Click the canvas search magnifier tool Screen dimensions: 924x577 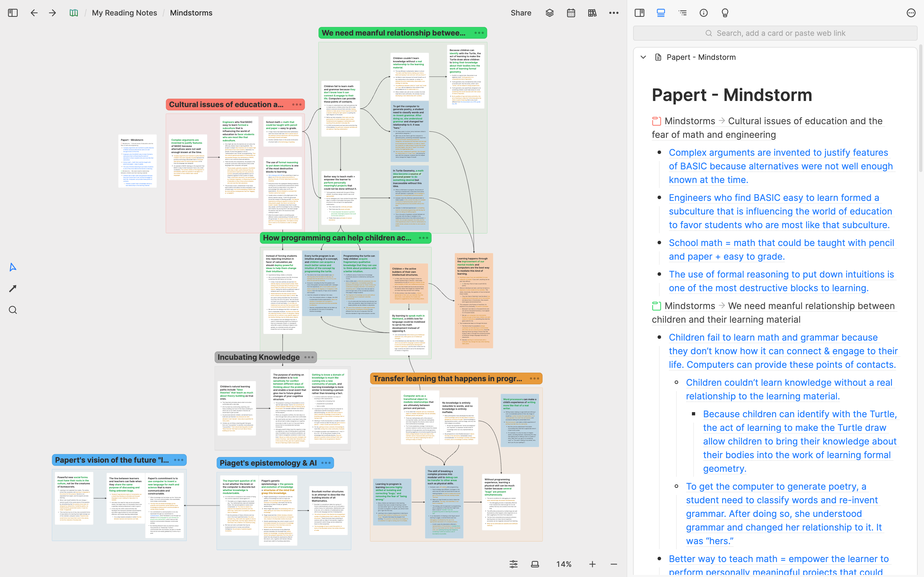point(13,310)
